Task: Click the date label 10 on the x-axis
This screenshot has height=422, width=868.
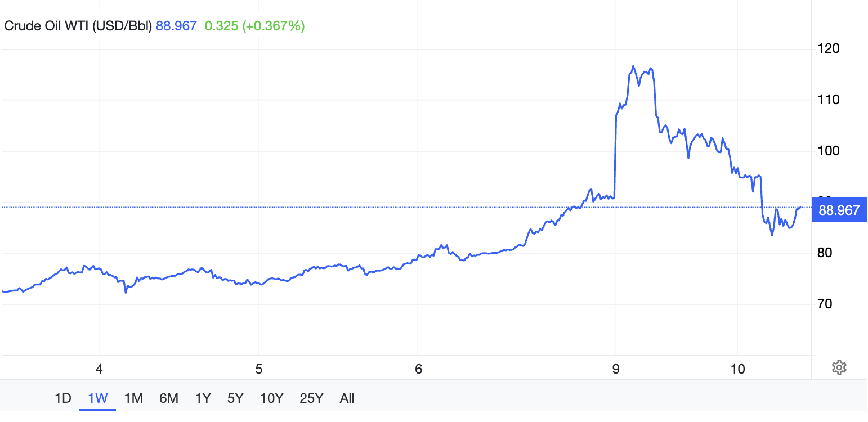Action: coord(736,370)
